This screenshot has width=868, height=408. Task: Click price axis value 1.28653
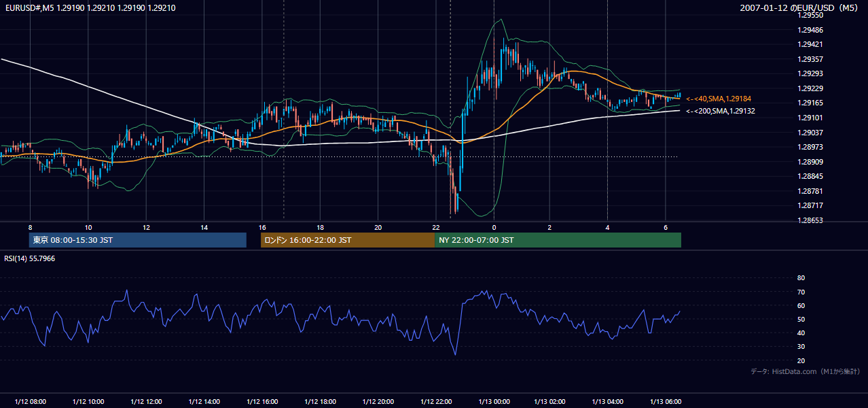pos(810,220)
